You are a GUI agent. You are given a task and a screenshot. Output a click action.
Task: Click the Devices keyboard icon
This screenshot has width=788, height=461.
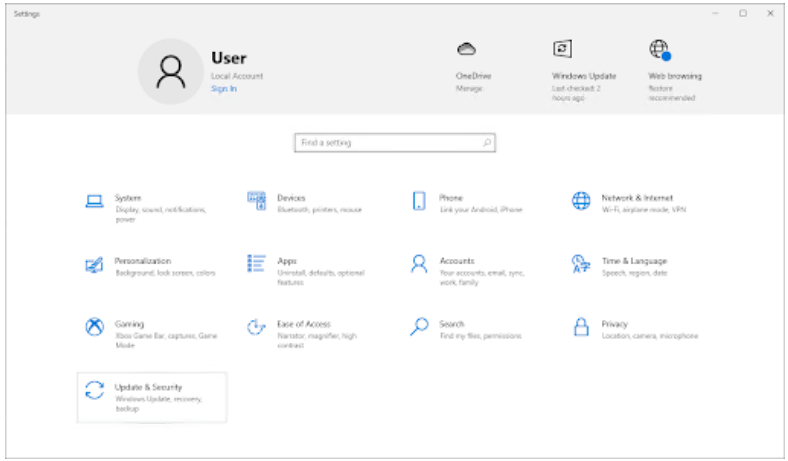click(256, 201)
